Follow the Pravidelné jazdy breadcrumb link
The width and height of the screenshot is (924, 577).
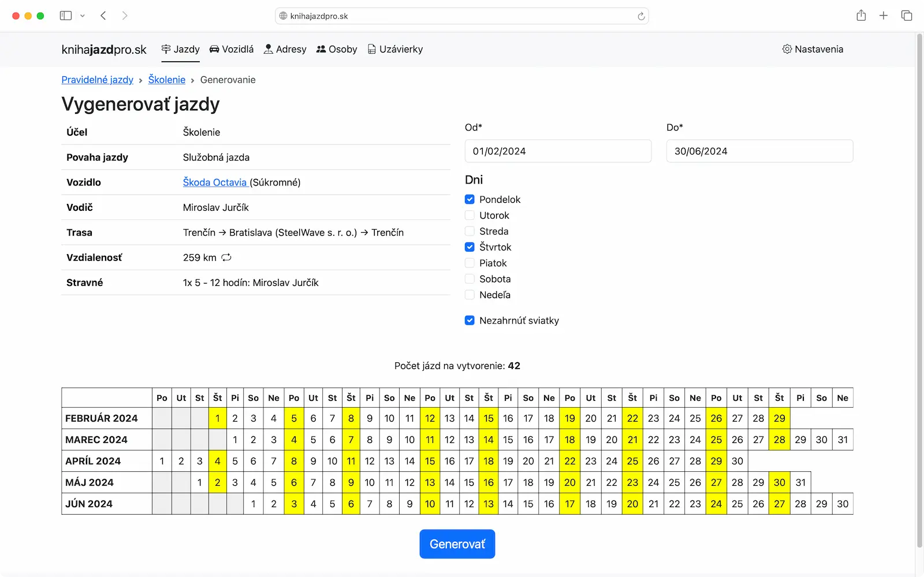point(98,80)
